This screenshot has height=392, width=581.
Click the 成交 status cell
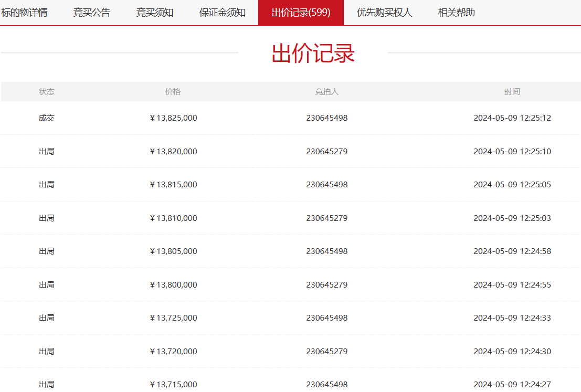pyautogui.click(x=47, y=118)
